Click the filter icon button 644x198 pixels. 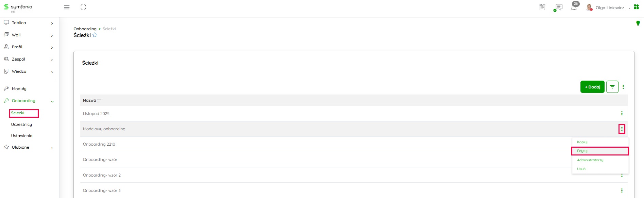612,87
